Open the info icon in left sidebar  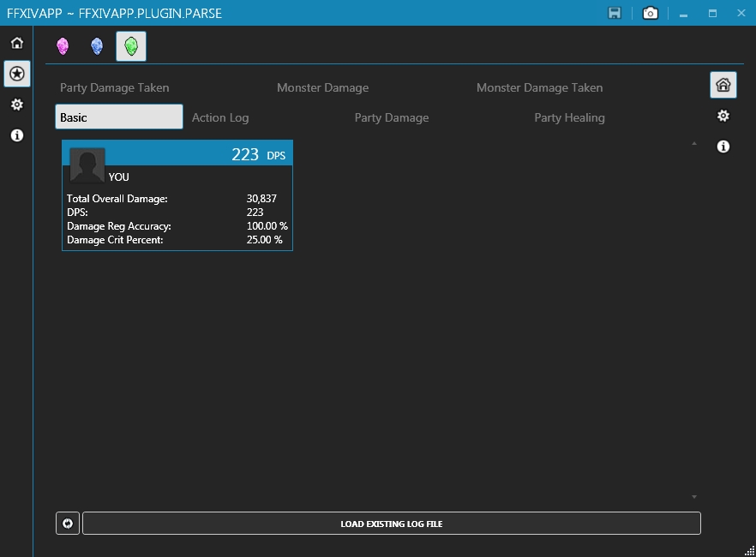pyautogui.click(x=17, y=135)
